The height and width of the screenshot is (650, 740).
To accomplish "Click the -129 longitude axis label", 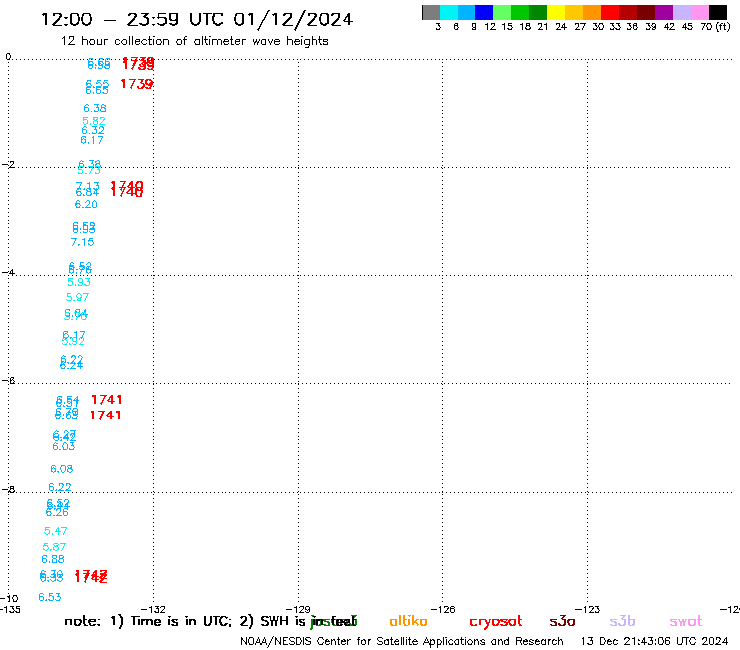I will pos(298,609).
